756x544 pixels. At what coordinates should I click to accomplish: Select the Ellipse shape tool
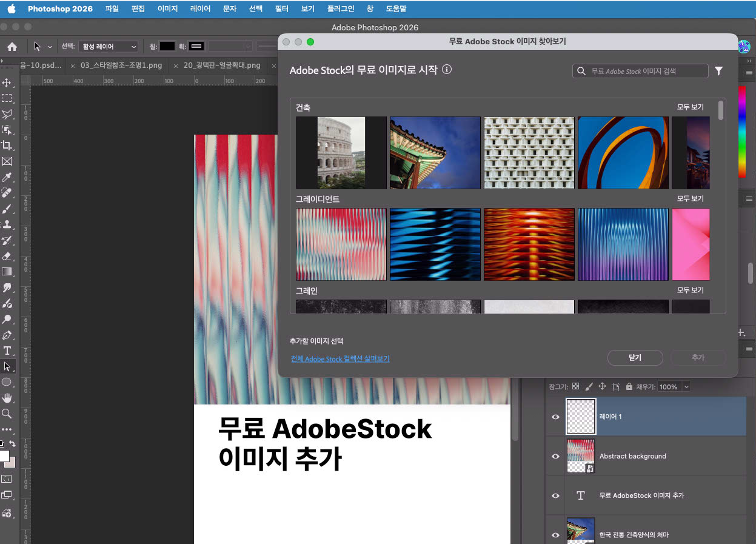coord(7,382)
